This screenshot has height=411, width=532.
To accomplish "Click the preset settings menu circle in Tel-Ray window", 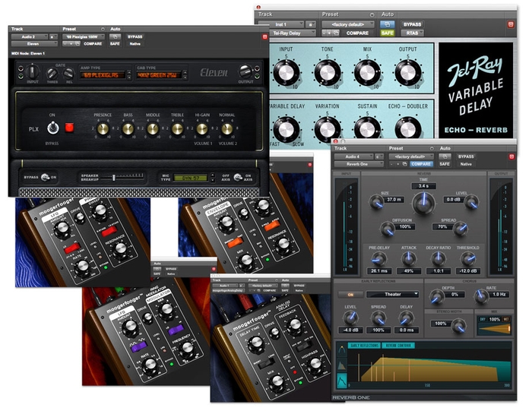I will [x=372, y=15].
